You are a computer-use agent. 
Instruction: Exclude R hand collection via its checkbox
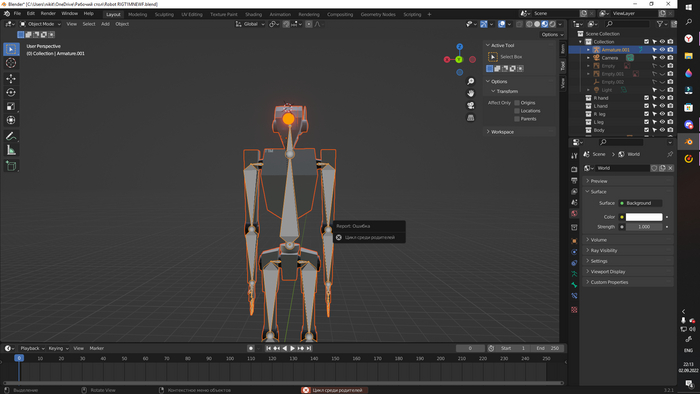646,98
